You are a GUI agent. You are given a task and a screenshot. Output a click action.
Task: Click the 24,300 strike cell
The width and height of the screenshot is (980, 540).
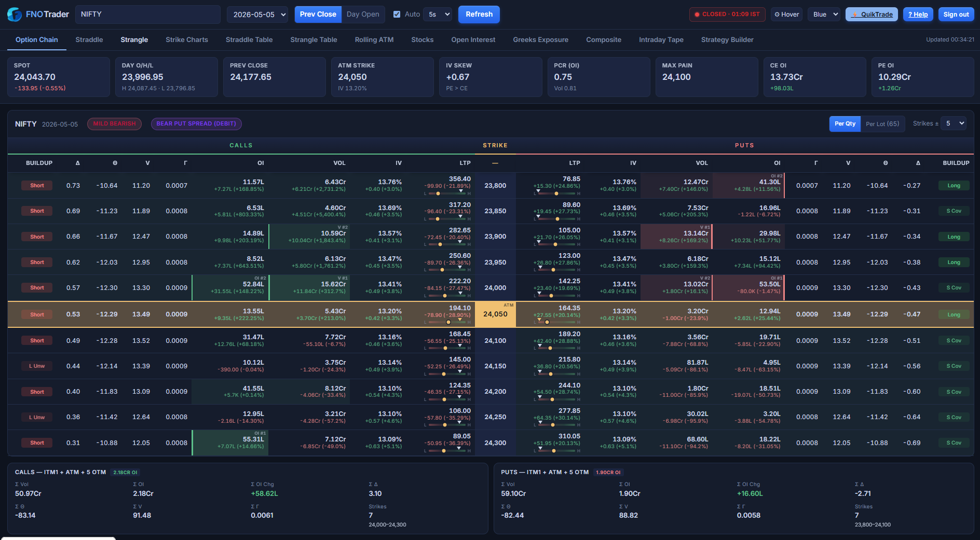click(x=495, y=443)
